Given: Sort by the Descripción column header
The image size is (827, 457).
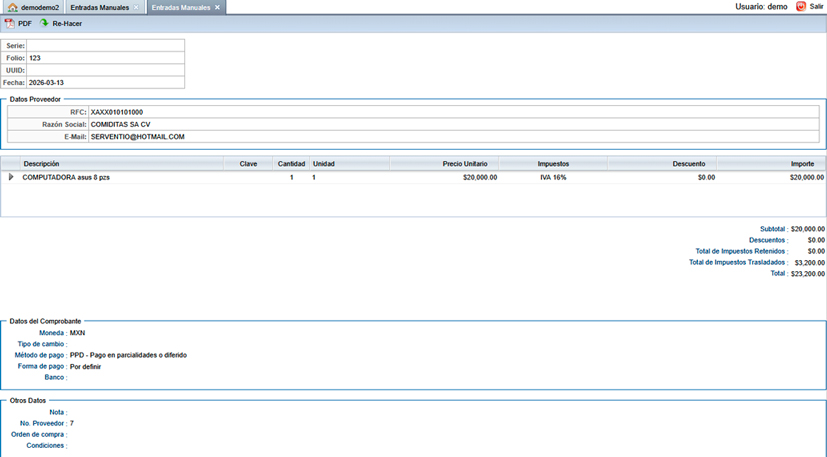Looking at the screenshot, I should pos(41,163).
